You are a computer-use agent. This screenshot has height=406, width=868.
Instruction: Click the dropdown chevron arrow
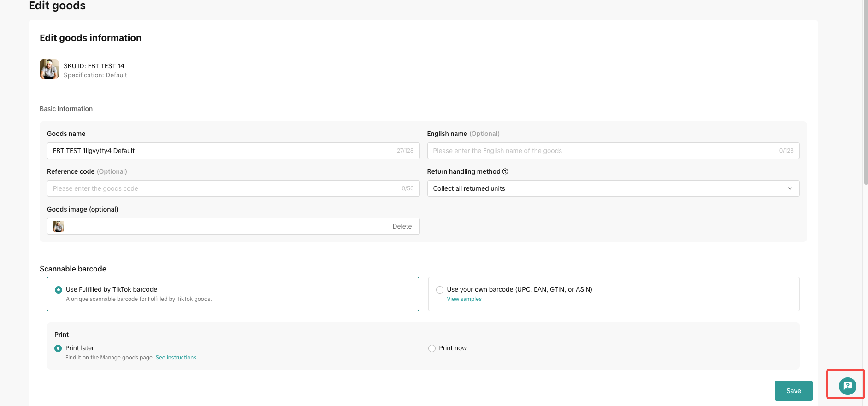[790, 188]
